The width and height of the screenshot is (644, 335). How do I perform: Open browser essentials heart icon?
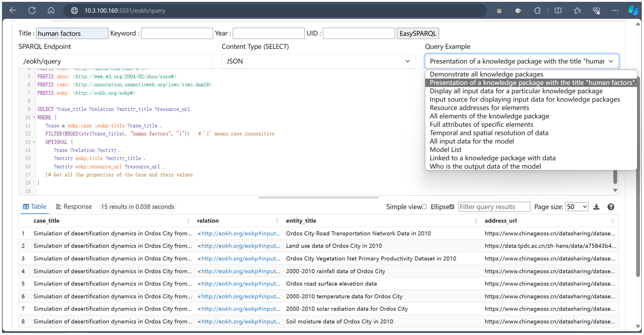click(x=596, y=11)
